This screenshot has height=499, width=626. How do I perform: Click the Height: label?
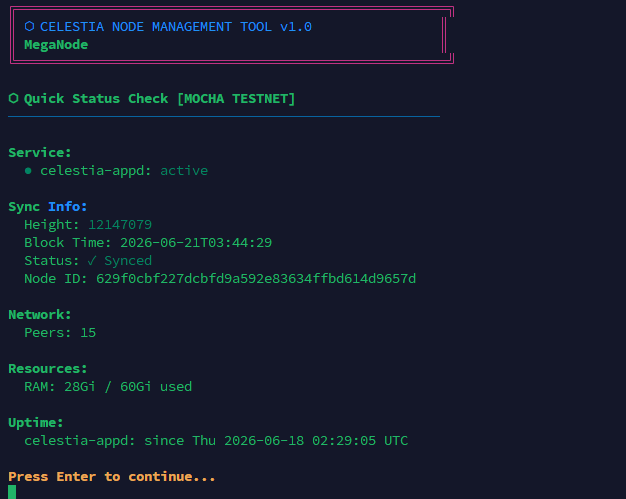pos(52,225)
